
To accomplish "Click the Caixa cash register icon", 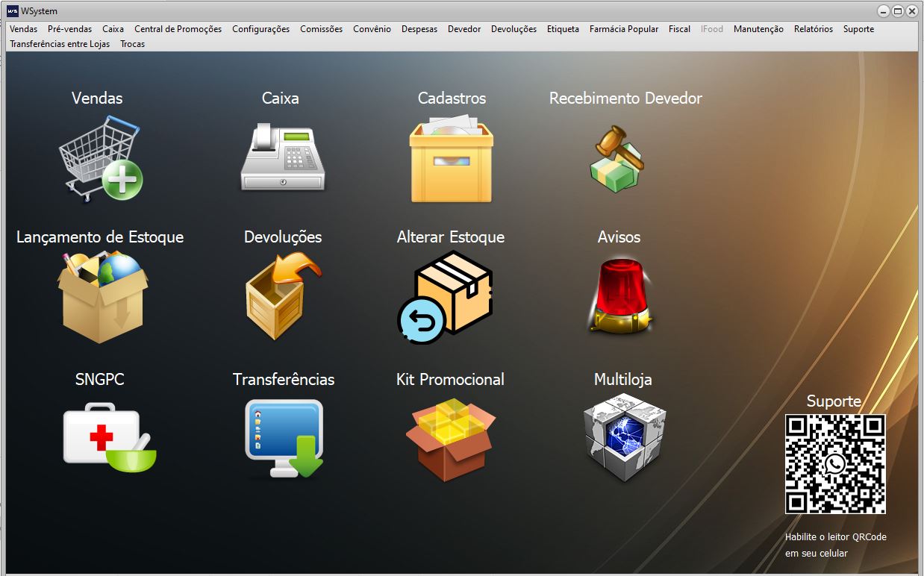I will 283,158.
